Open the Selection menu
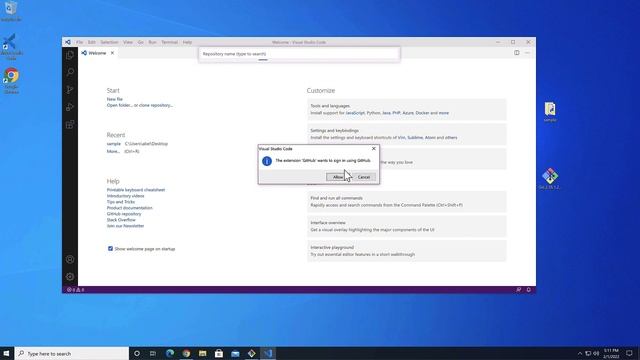The width and height of the screenshot is (640, 360). point(109,42)
